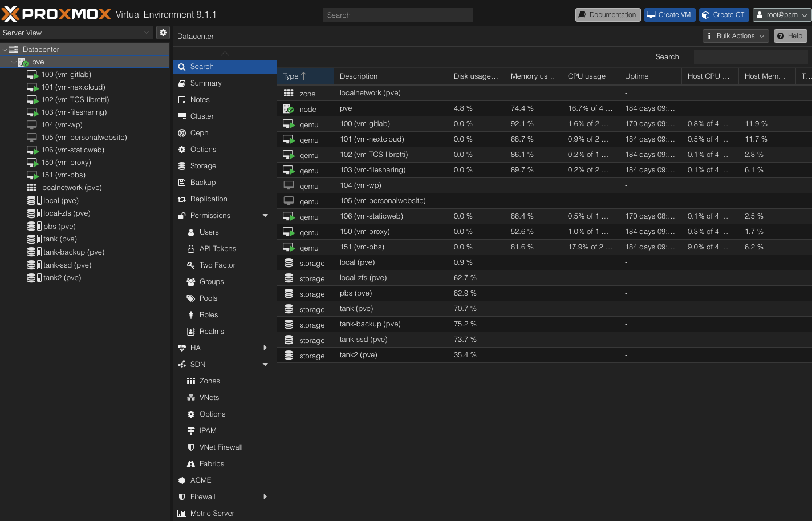
Task: Click the Help button
Action: tap(790, 36)
